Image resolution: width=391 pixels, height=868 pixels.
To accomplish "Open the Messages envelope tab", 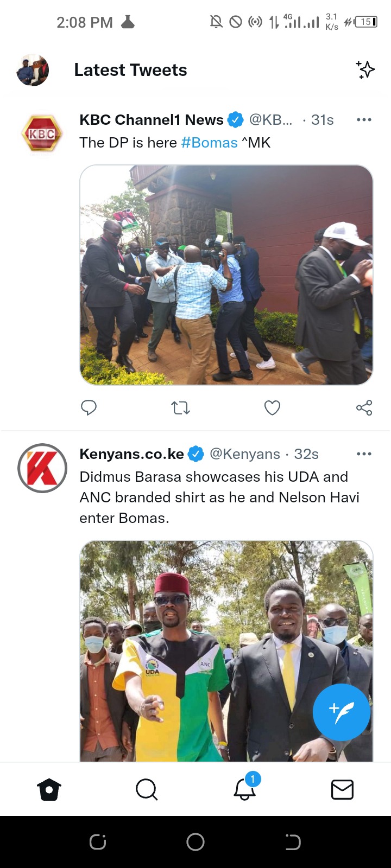I will point(342,789).
